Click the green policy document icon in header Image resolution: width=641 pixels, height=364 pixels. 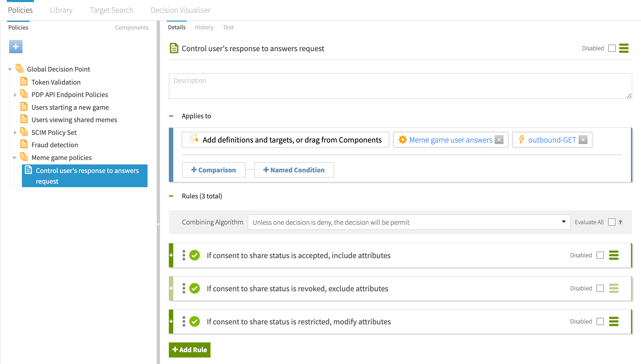click(174, 48)
